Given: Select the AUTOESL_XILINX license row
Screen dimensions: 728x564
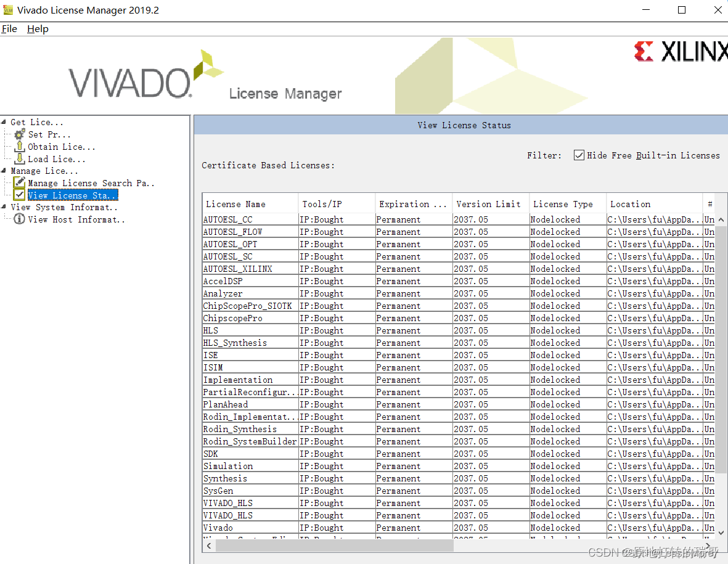Looking at the screenshot, I should tap(459, 268).
